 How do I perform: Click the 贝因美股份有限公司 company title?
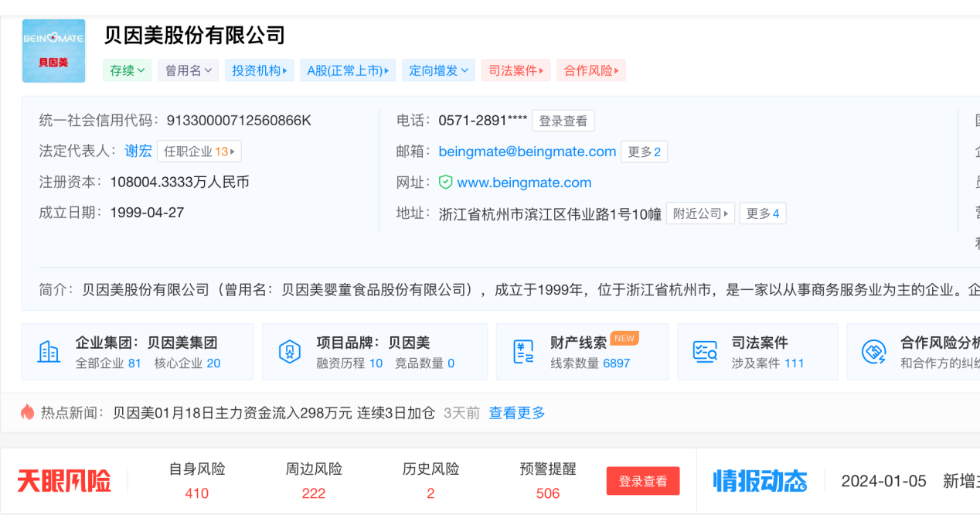[195, 35]
